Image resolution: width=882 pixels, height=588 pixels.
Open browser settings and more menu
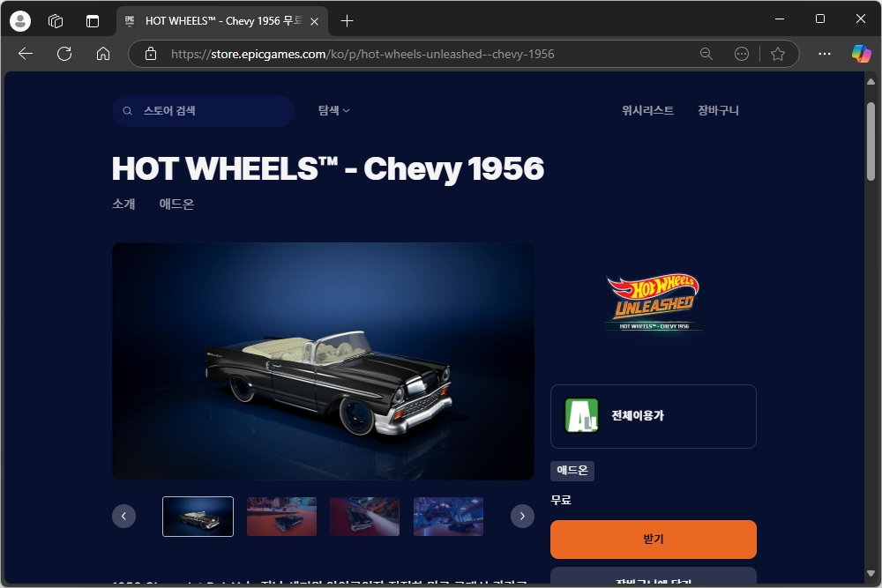pyautogui.click(x=825, y=54)
